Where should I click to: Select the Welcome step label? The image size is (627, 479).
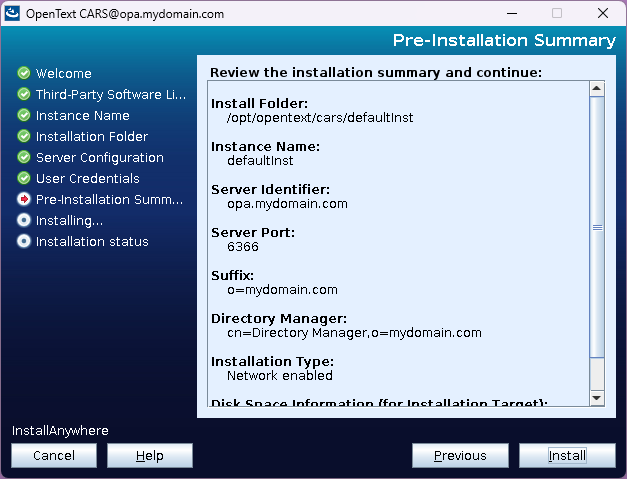[64, 74]
